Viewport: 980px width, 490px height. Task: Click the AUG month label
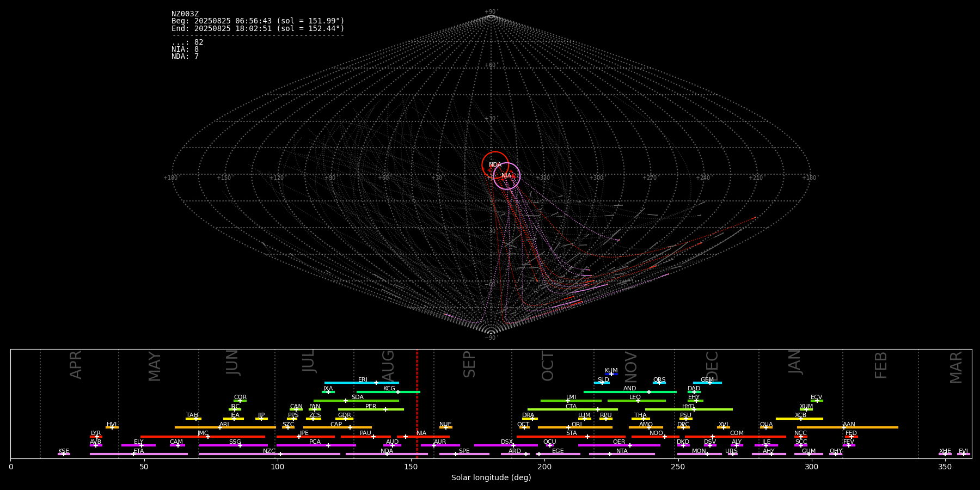point(388,365)
